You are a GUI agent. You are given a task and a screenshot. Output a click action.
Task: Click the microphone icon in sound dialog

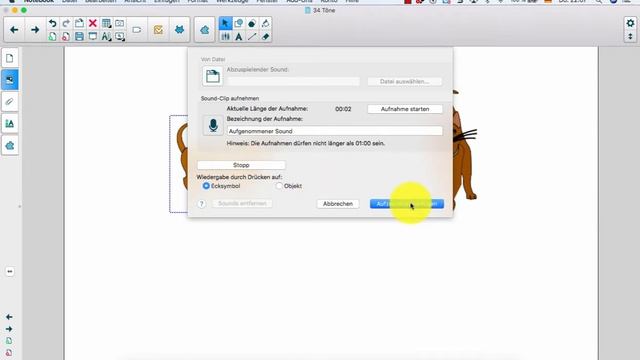[x=213, y=125]
